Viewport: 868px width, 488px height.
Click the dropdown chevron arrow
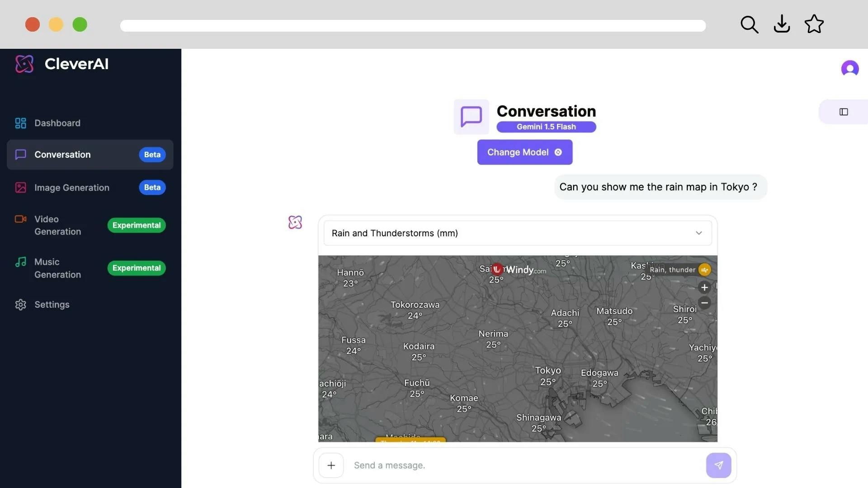click(699, 233)
